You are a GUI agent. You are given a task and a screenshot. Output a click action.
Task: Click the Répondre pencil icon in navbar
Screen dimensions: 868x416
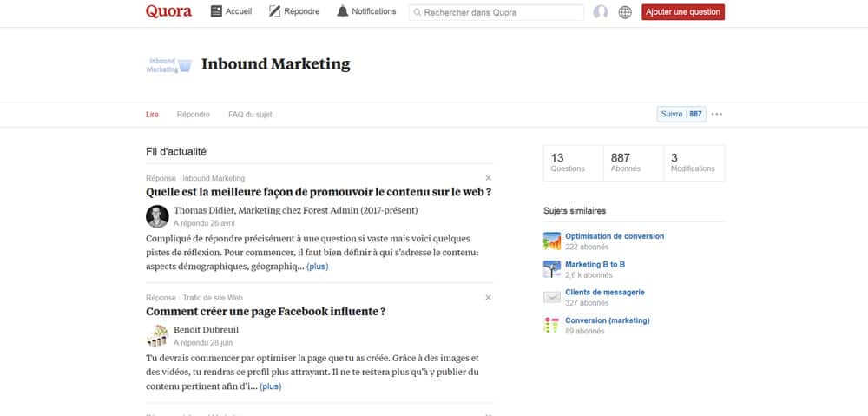coord(274,11)
